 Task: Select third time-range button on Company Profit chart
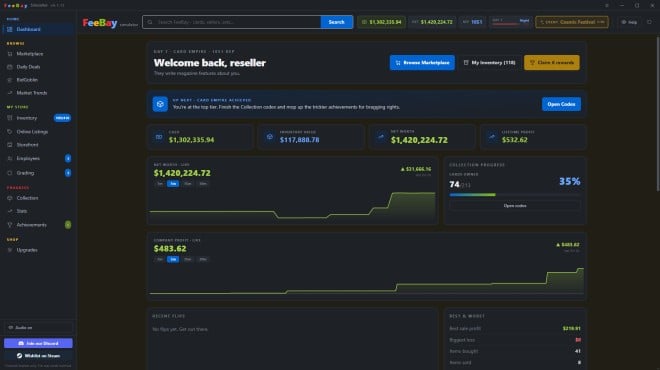(x=188, y=259)
